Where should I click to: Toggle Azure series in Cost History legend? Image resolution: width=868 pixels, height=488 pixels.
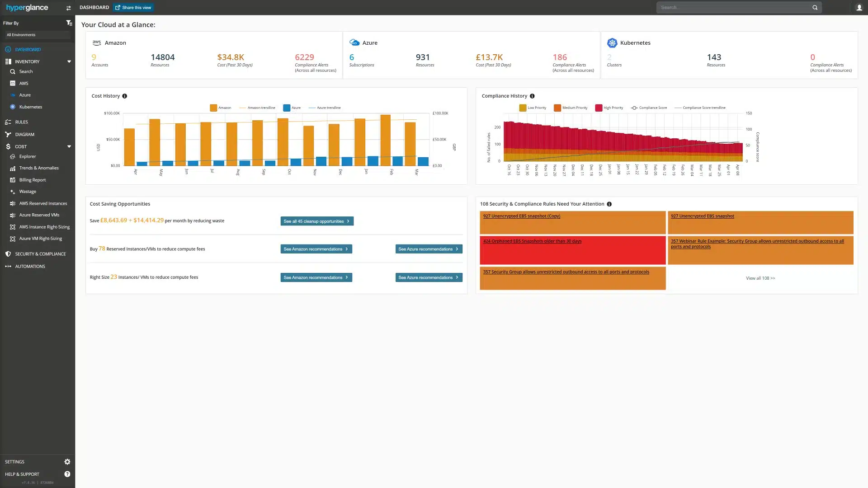(x=292, y=108)
